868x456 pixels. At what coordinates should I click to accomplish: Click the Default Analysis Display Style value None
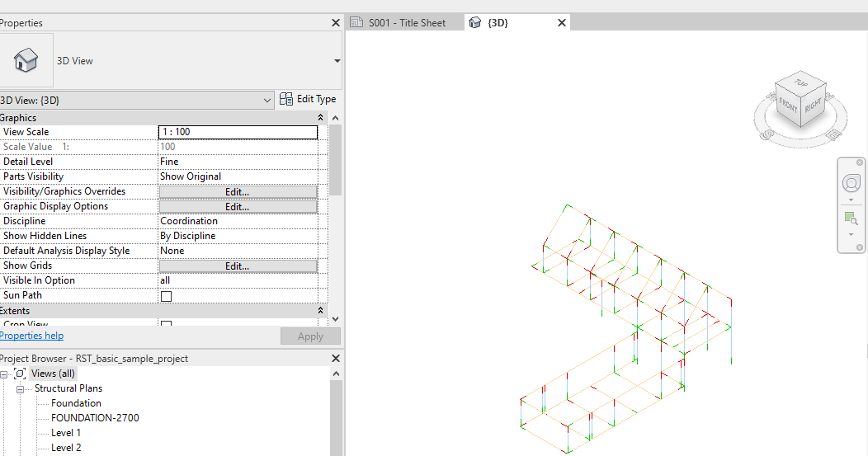point(238,251)
